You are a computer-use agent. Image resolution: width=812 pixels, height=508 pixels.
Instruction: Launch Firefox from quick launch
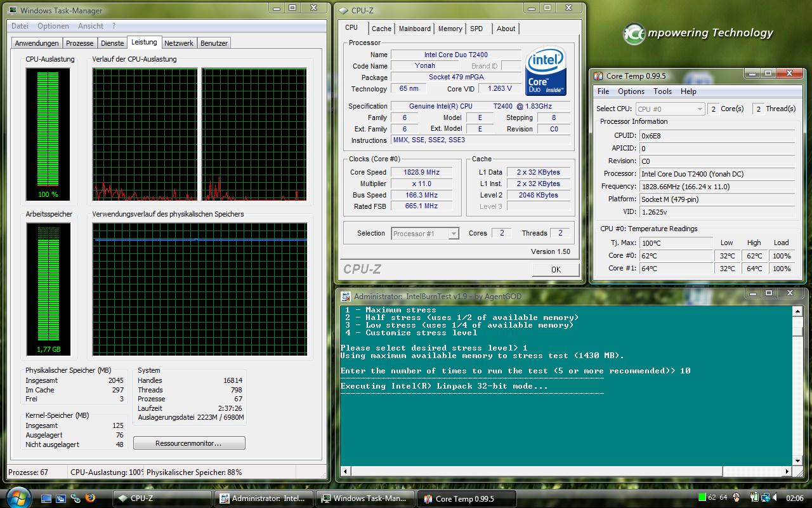coord(90,498)
